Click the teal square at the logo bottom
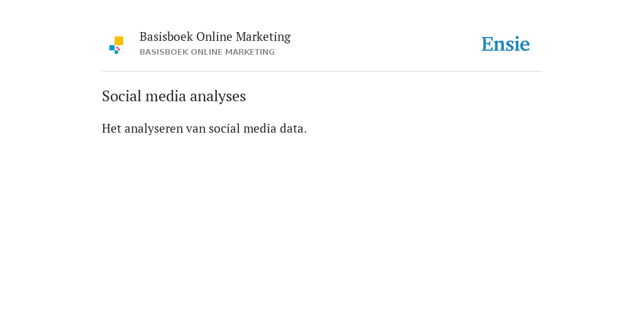 pos(116,52)
